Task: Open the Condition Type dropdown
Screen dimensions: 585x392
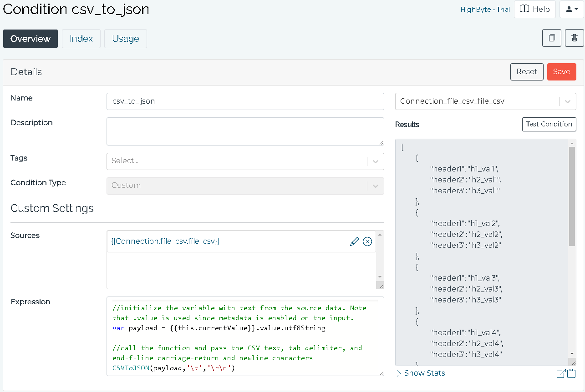Action: [x=245, y=186]
